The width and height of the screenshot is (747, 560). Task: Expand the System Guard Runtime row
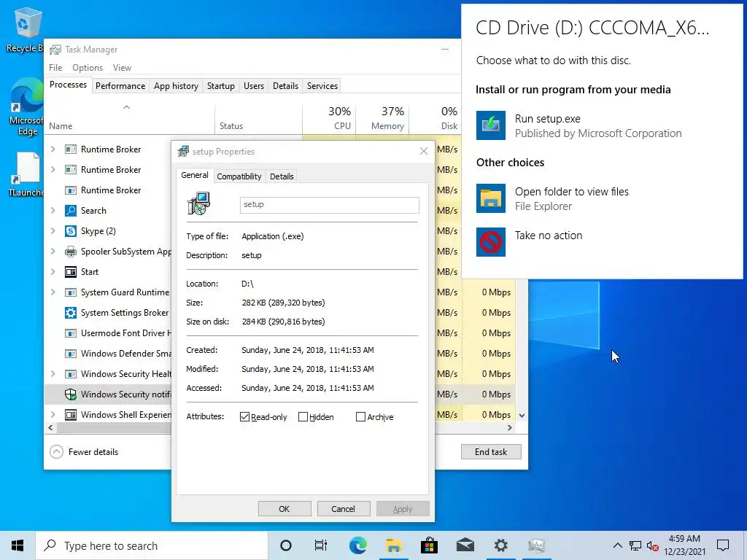(53, 292)
